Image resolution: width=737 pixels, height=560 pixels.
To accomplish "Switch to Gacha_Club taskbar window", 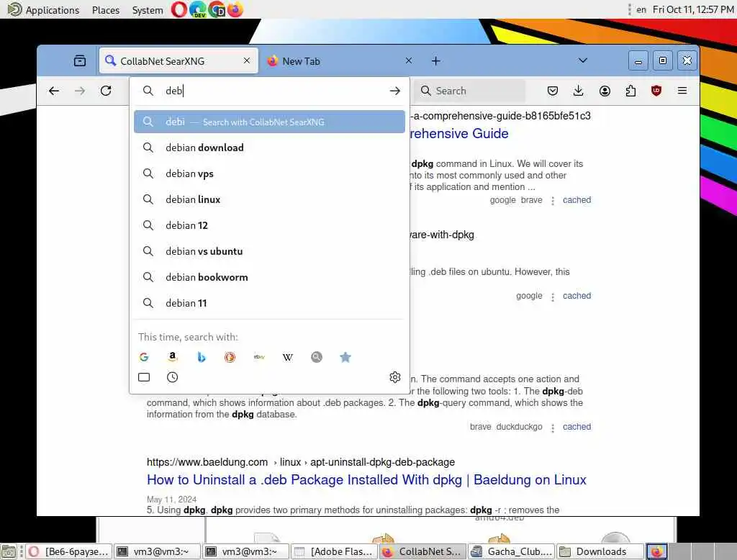I will pyautogui.click(x=512, y=551).
